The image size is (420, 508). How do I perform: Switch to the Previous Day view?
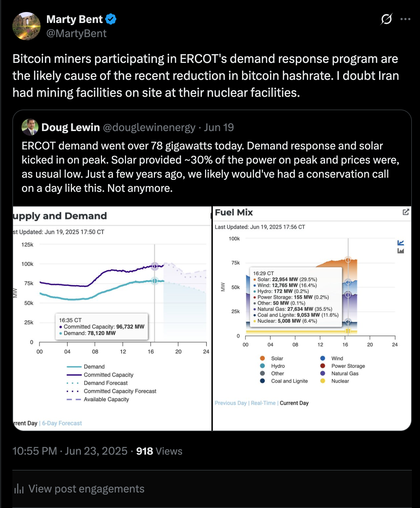(x=230, y=403)
